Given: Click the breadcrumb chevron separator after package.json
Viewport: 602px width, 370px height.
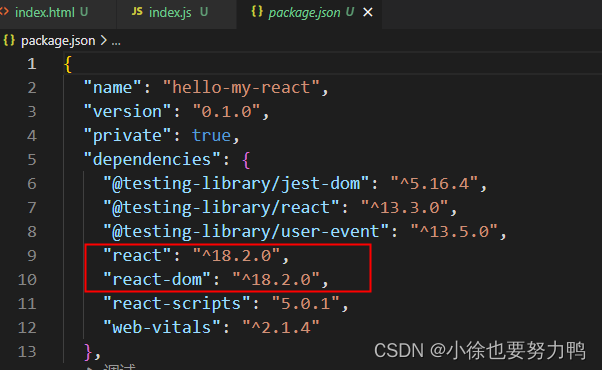Looking at the screenshot, I should 103,40.
